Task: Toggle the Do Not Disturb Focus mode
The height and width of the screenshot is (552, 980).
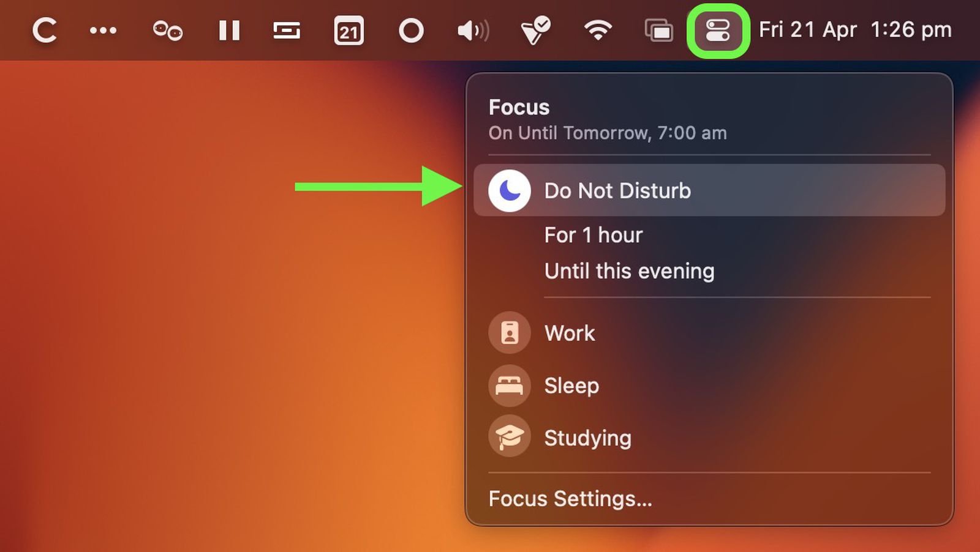Action: (617, 191)
